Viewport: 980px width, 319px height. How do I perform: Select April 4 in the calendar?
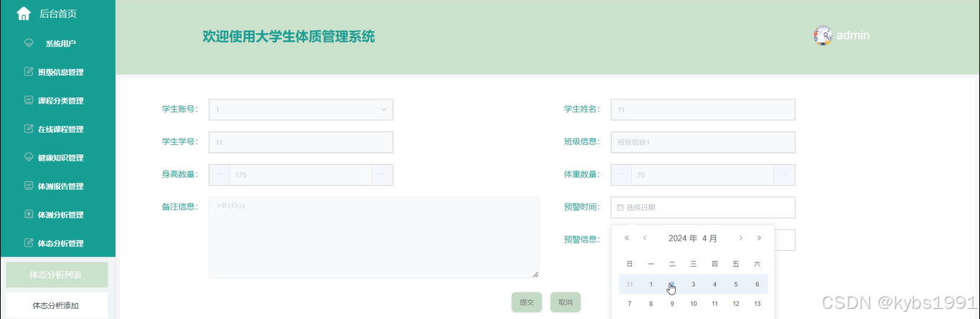715,285
